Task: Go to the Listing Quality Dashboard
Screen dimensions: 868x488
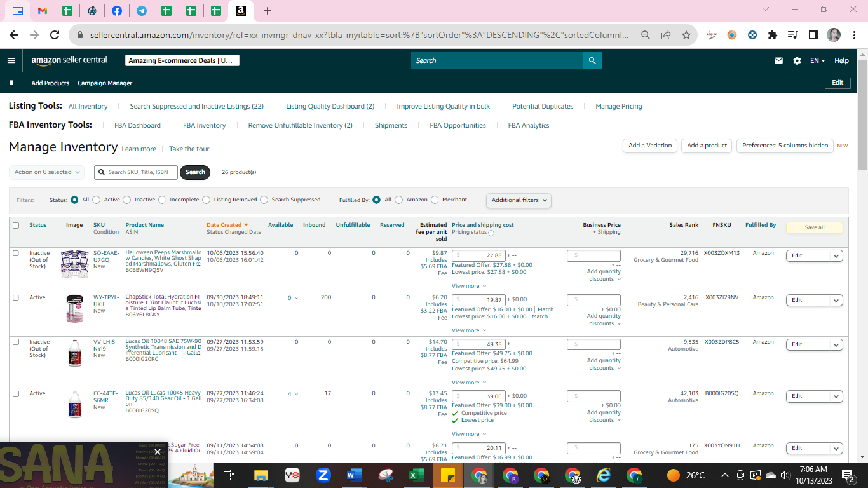Action: point(330,106)
